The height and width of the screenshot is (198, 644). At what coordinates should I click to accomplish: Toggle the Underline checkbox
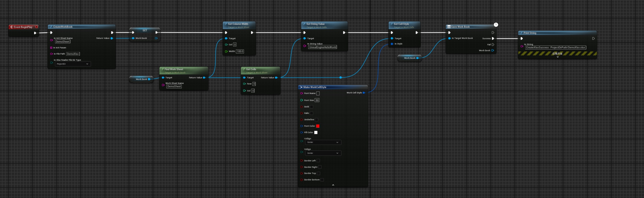click(317, 120)
